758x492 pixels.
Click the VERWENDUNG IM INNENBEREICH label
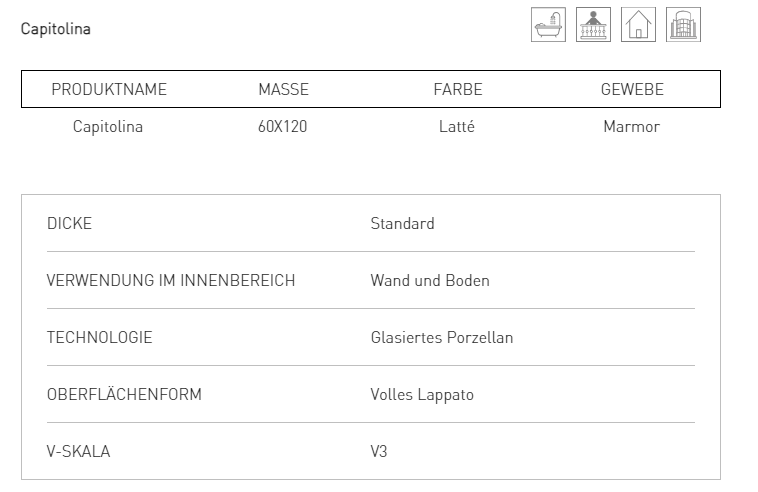tap(171, 281)
